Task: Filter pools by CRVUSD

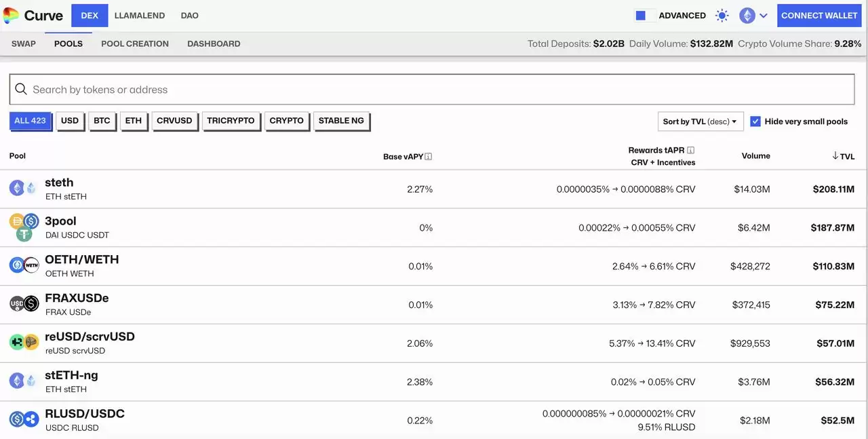Action: pos(174,121)
